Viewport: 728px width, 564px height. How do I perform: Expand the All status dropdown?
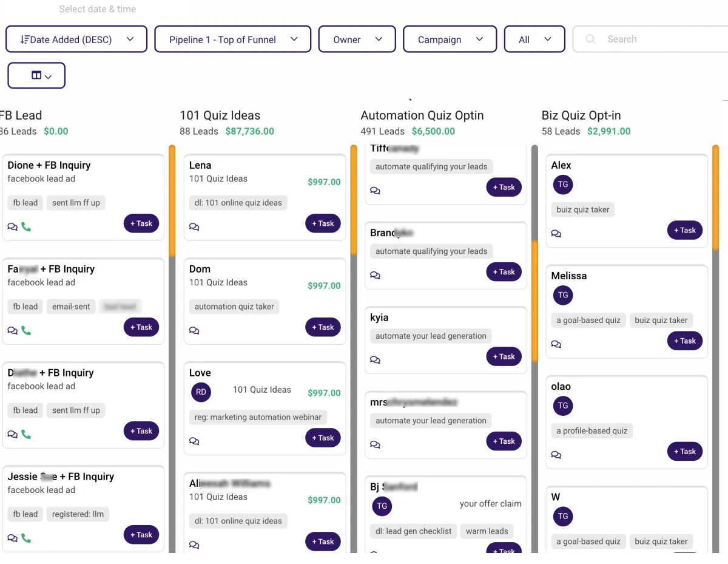click(x=535, y=39)
